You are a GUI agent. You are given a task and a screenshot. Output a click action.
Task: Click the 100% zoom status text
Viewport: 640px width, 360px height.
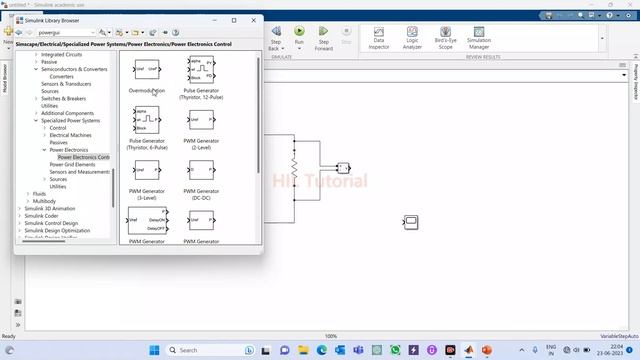click(331, 336)
